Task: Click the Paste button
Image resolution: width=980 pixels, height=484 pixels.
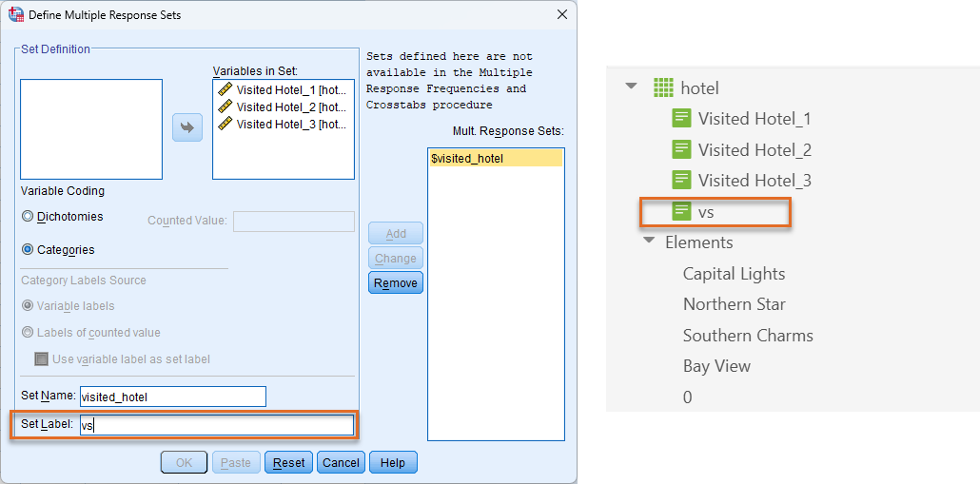Action: (236, 463)
